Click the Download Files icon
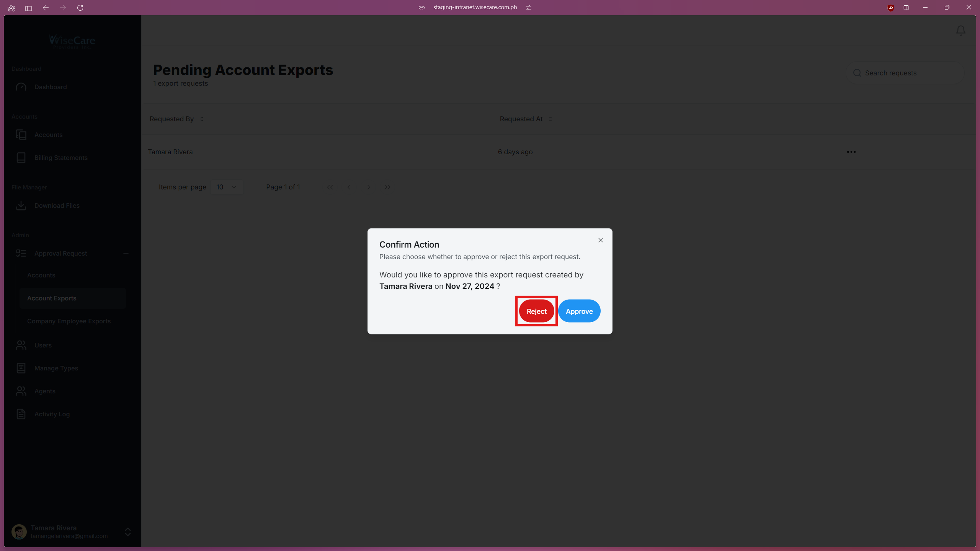The height and width of the screenshot is (551, 980). click(21, 205)
